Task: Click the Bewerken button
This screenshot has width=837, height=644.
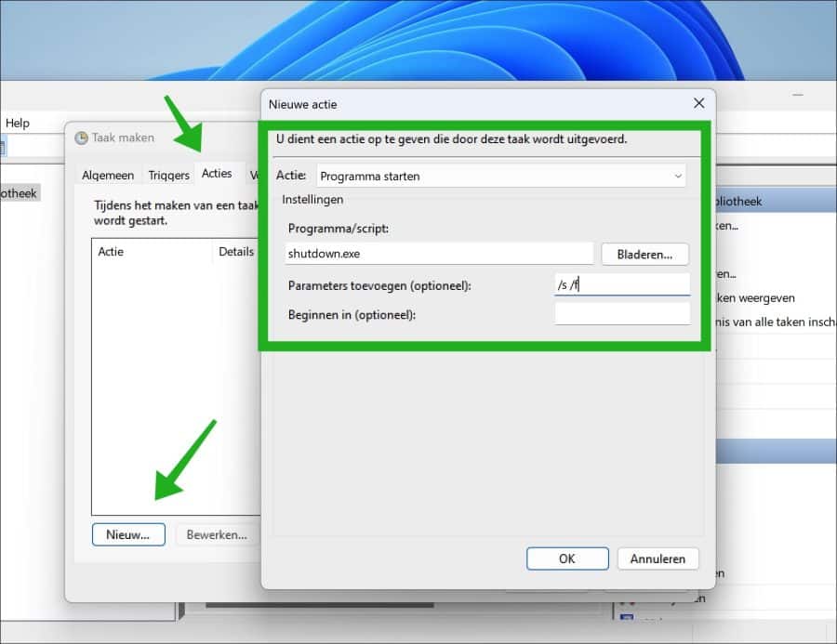Action: pyautogui.click(x=217, y=534)
